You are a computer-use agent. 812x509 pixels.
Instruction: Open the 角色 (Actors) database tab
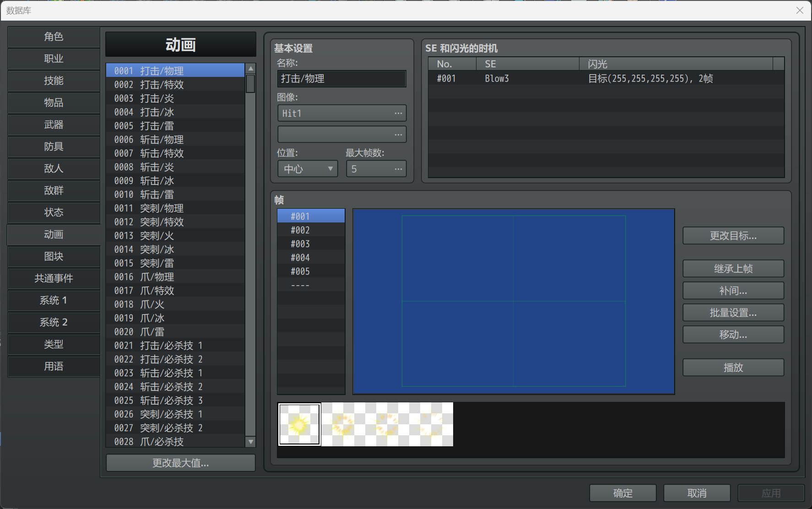point(54,37)
